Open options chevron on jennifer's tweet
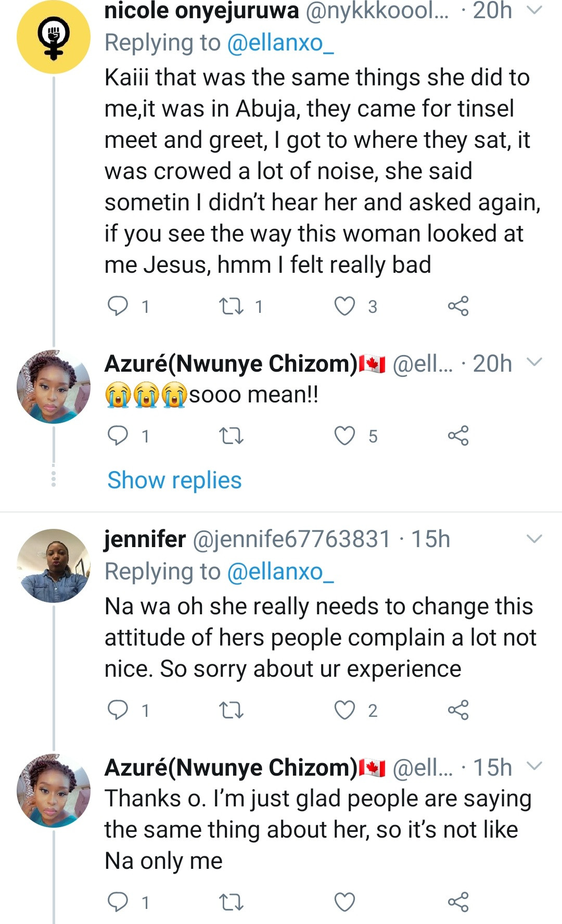The width and height of the screenshot is (562, 924). click(x=535, y=539)
